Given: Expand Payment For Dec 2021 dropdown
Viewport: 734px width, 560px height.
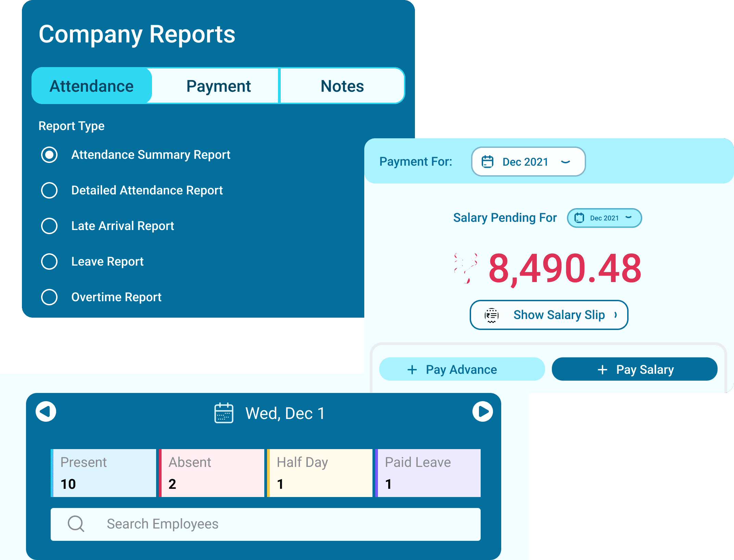Looking at the screenshot, I should click(x=566, y=162).
